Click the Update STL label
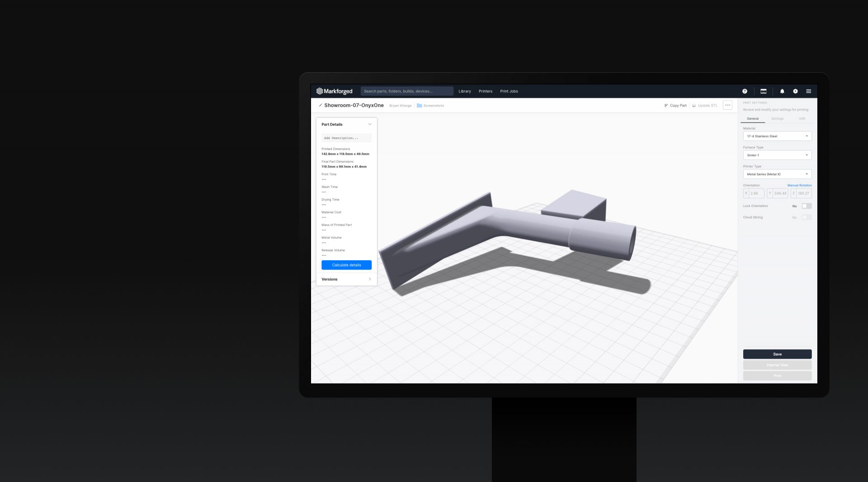Viewport: 868px width, 482px height. [x=708, y=105]
